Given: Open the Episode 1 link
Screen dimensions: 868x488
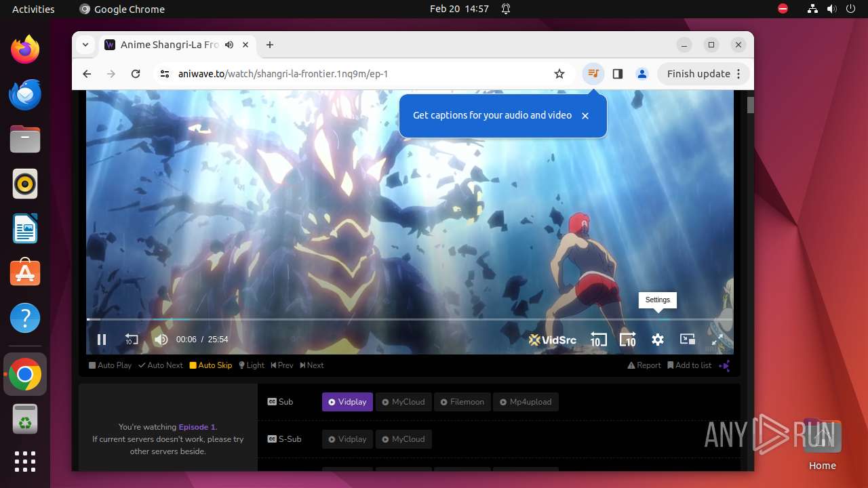Looking at the screenshot, I should click(197, 427).
